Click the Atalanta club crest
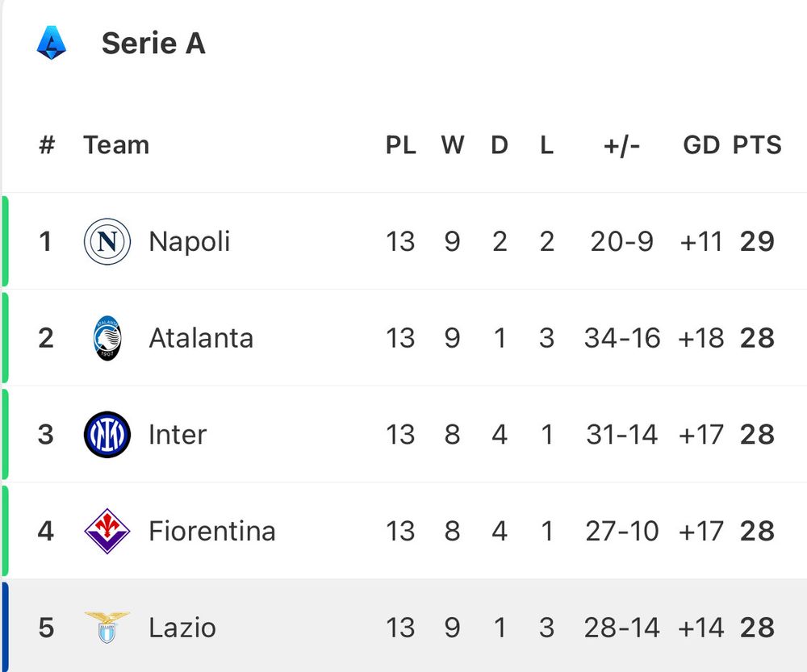807x672 pixels. (107, 338)
